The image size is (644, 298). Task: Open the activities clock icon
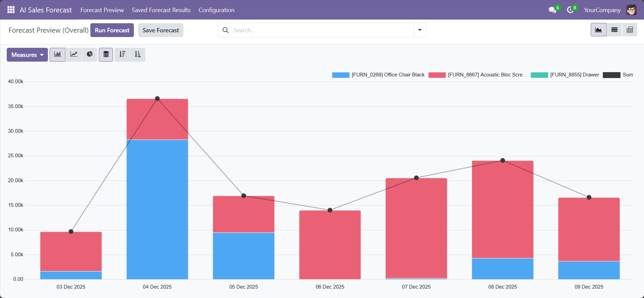tap(570, 10)
